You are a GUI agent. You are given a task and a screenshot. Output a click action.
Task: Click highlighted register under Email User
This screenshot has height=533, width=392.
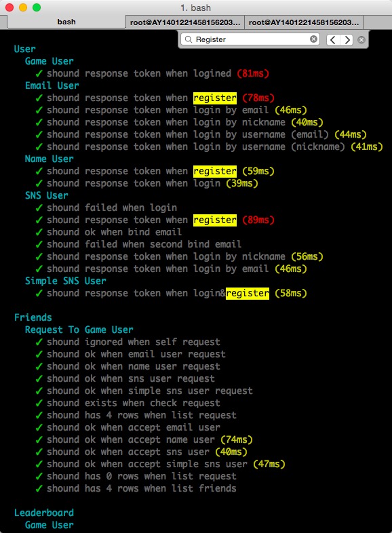pos(215,98)
